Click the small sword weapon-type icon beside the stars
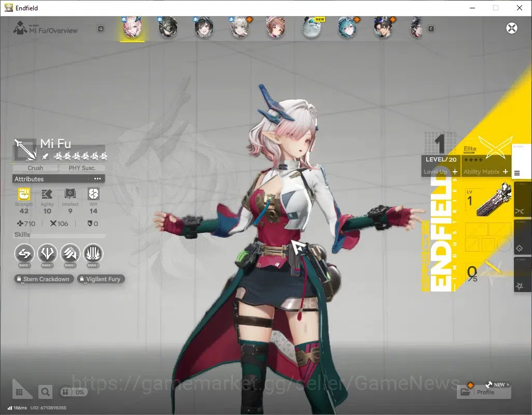Viewport: 532px width, 415px height. (45, 157)
